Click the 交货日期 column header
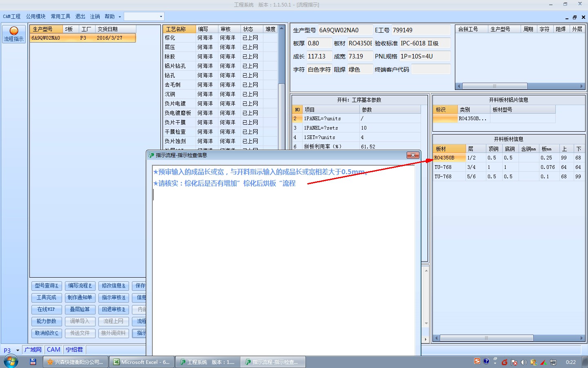588x368 pixels. pyautogui.click(x=116, y=29)
